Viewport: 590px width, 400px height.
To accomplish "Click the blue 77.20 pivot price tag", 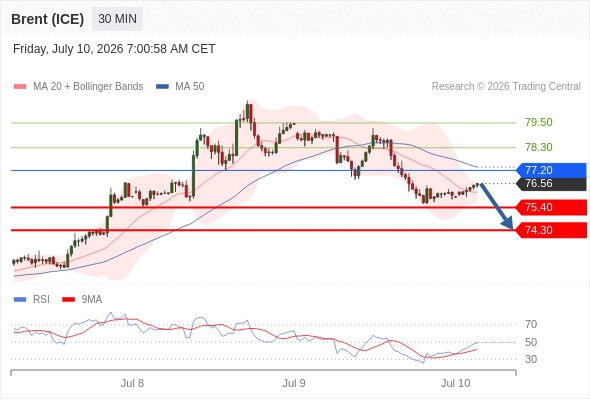I will (x=551, y=170).
